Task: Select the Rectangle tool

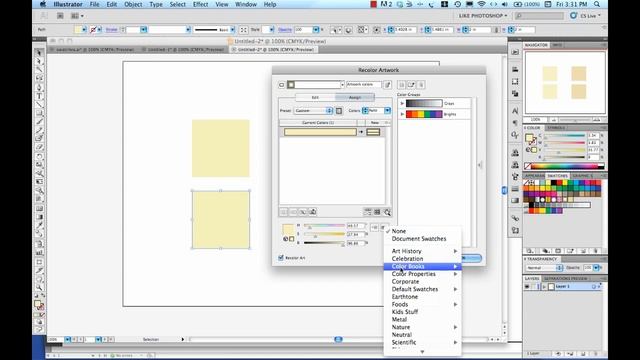Action: [39, 113]
